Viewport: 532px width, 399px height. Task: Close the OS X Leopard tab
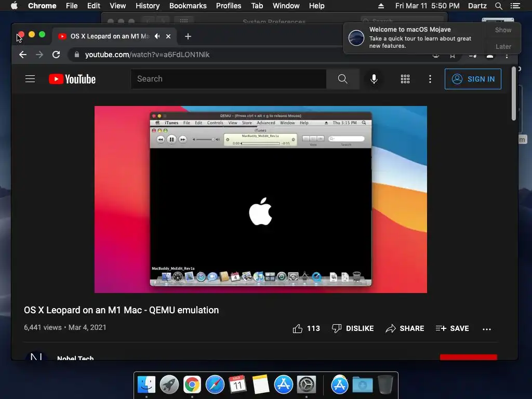pyautogui.click(x=168, y=36)
